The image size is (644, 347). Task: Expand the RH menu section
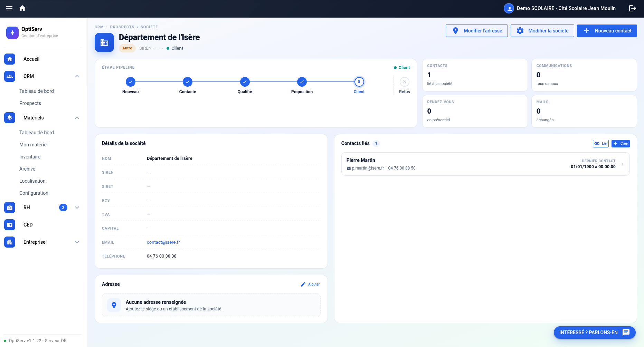(77, 208)
